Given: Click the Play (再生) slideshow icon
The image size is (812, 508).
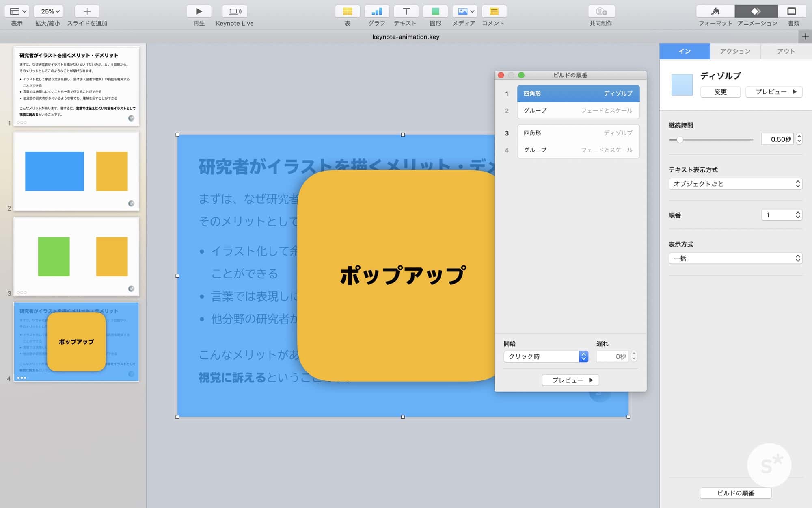Looking at the screenshot, I should point(199,11).
